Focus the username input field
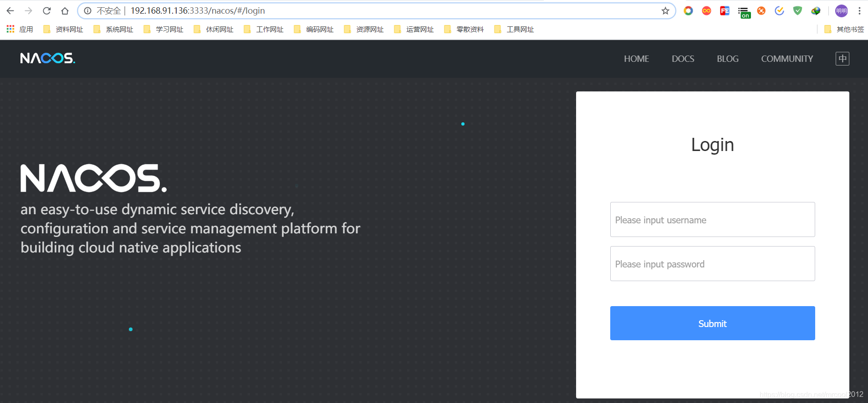This screenshot has width=868, height=403. 712,219
